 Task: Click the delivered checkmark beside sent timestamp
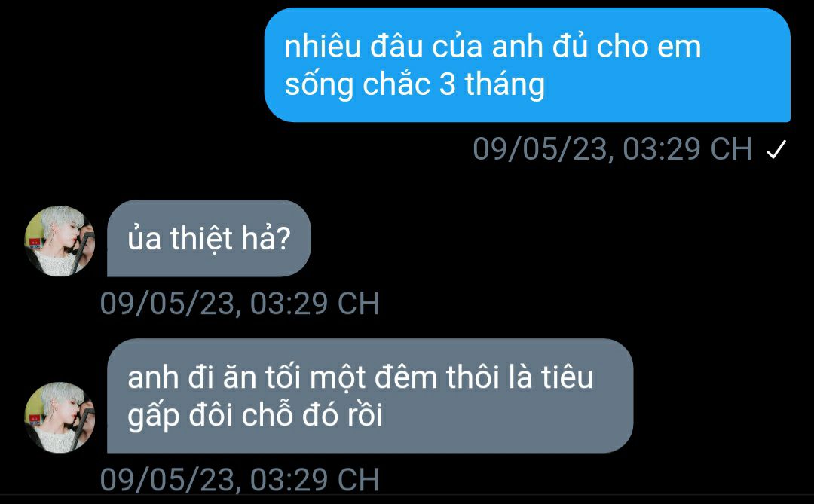(776, 150)
